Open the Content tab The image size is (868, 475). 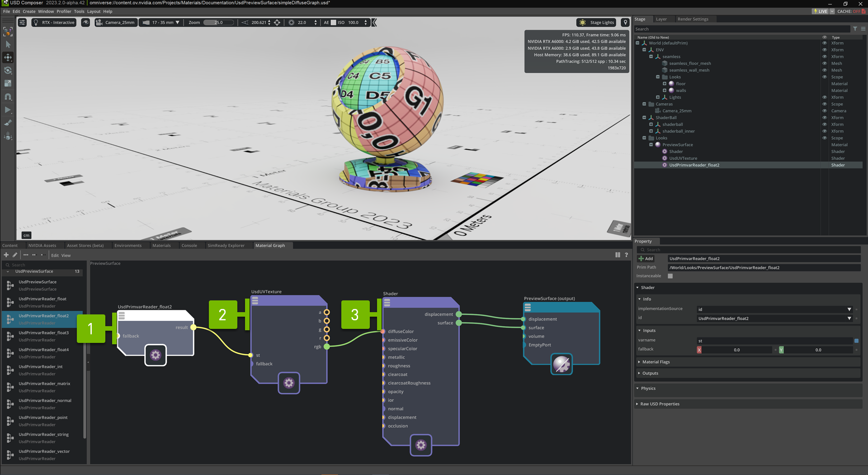click(x=10, y=246)
